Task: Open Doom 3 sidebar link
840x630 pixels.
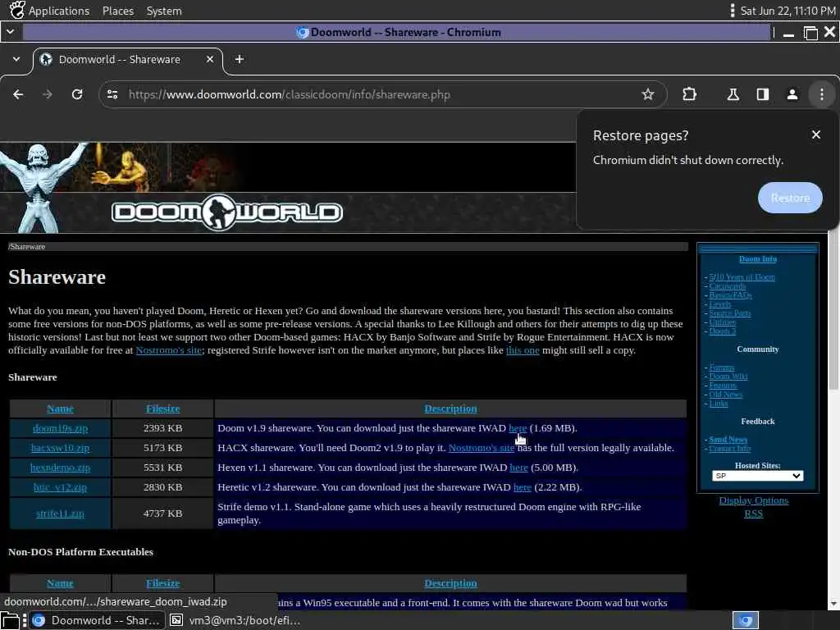Action: 722,331
